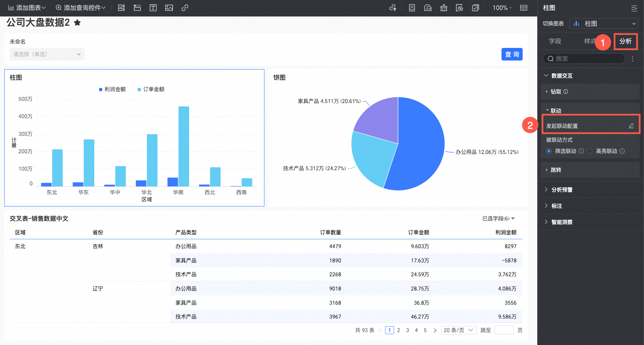Click the 订单数量 column header
Image resolution: width=644 pixels, height=345 pixels.
[330, 232]
